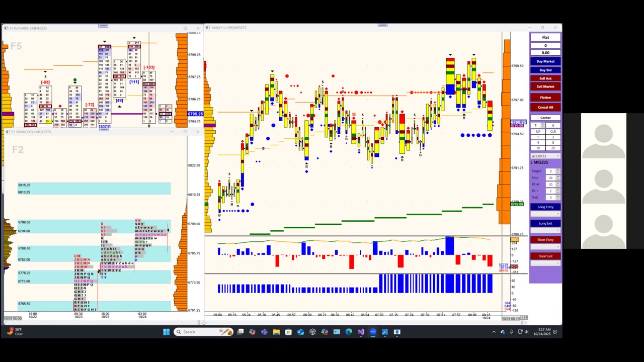Click the Stop value input field
644x362 pixels.
550,178
